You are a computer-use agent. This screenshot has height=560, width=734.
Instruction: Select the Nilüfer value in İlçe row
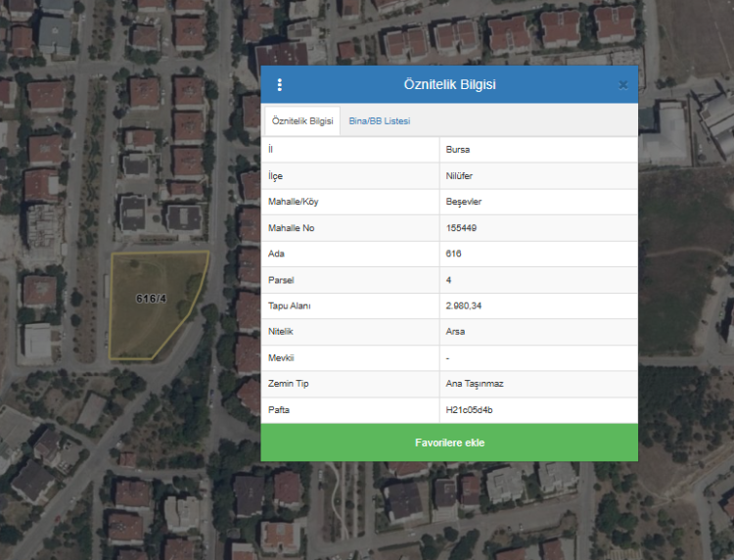pos(459,176)
